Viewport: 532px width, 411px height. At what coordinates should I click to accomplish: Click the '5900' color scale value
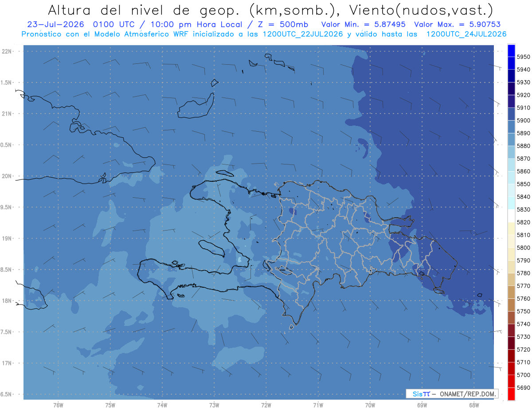tap(524, 121)
